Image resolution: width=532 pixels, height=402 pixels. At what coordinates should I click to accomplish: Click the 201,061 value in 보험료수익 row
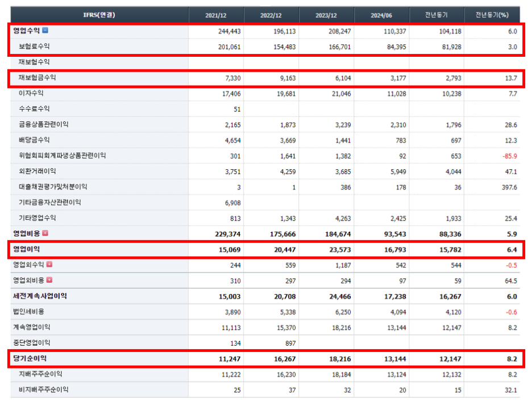(230, 47)
